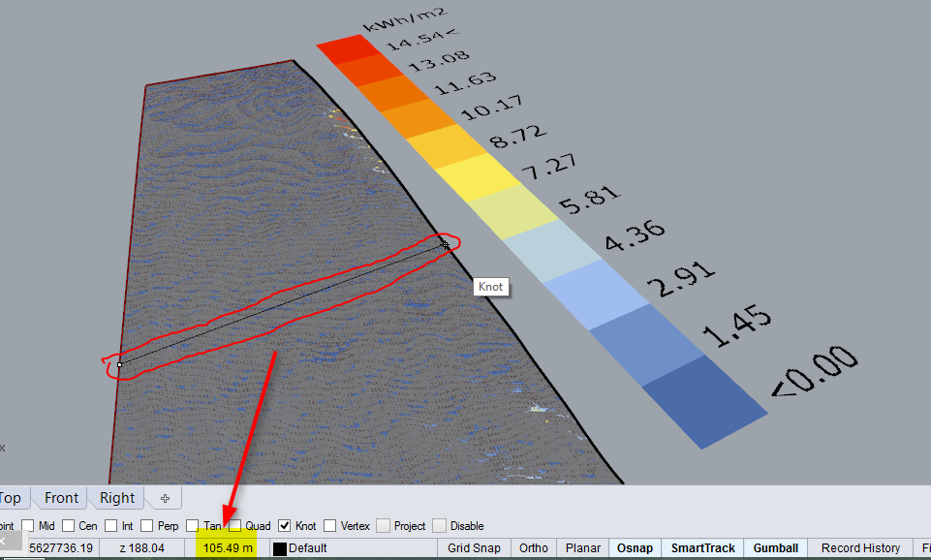
Task: Switch to the Top viewport tab
Action: pyautogui.click(x=12, y=498)
